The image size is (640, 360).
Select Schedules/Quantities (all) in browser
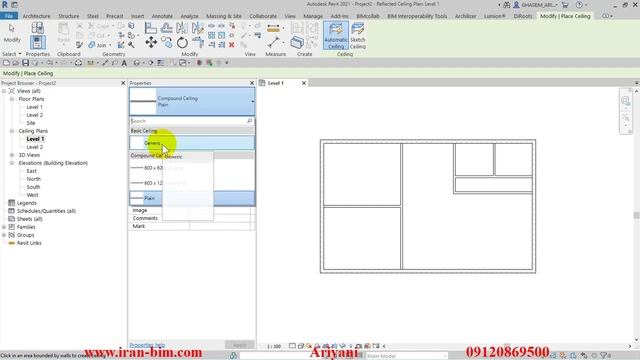click(46, 211)
